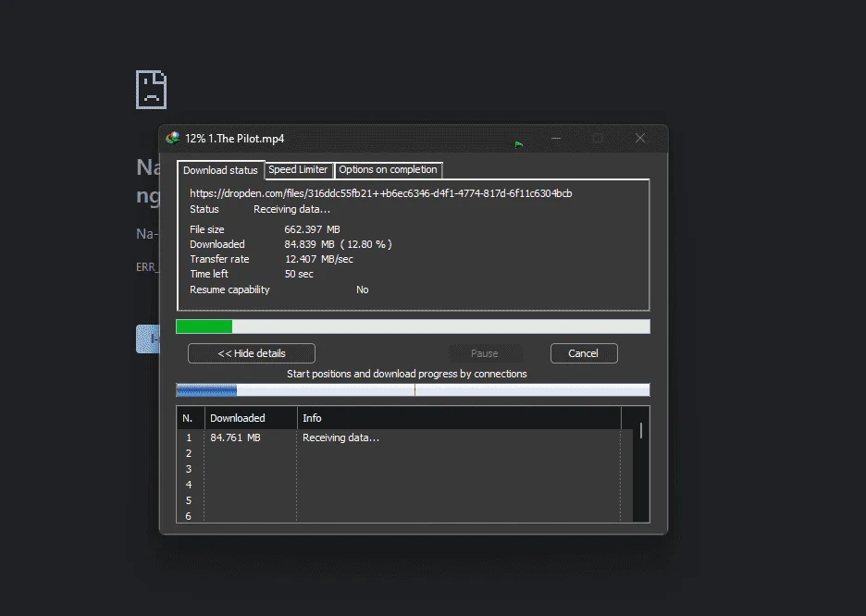
Task: Click the dropden.com download URL text
Action: coord(380,193)
